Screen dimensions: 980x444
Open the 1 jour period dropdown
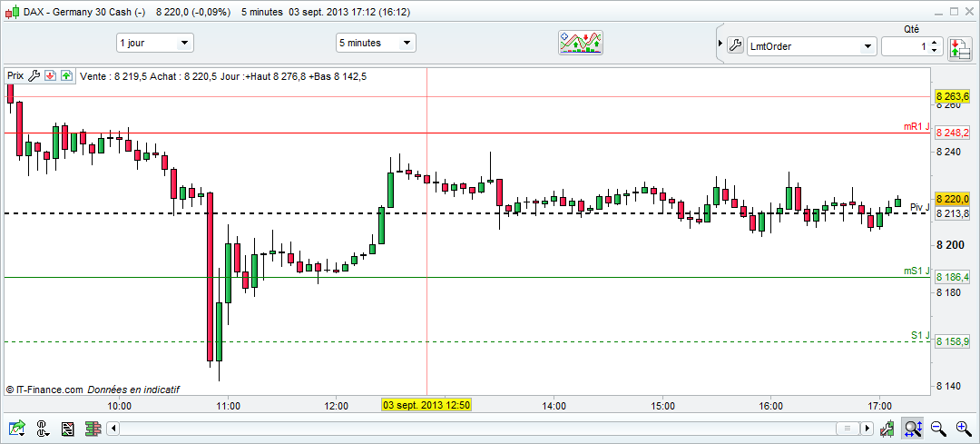[x=155, y=43]
